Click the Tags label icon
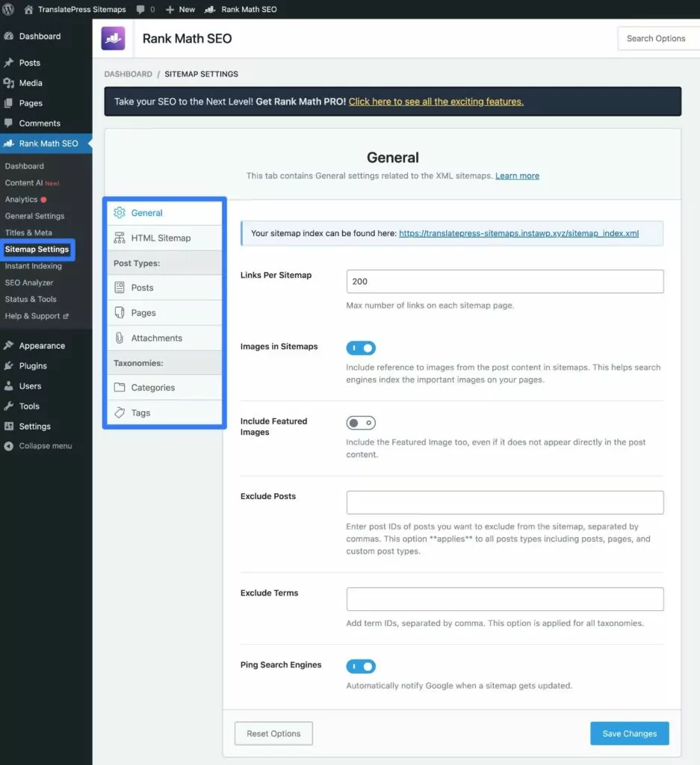This screenshot has width=700, height=765. pos(120,412)
